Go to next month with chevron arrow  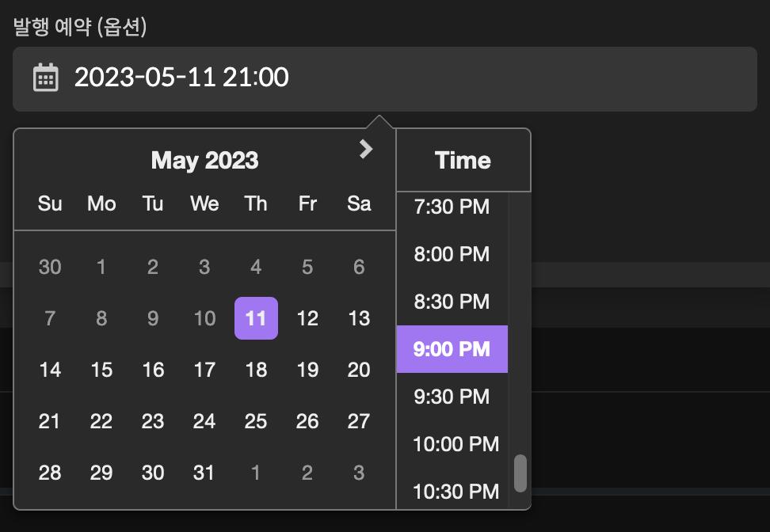pyautogui.click(x=365, y=149)
